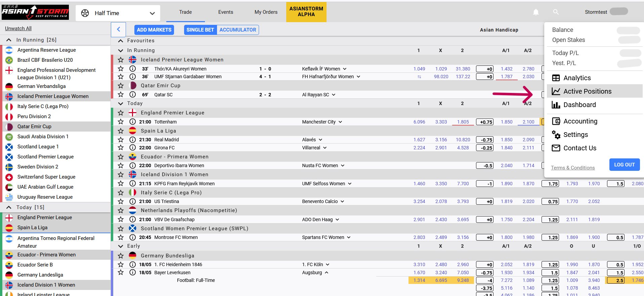Open info icon for Tottenham match

point(133,122)
